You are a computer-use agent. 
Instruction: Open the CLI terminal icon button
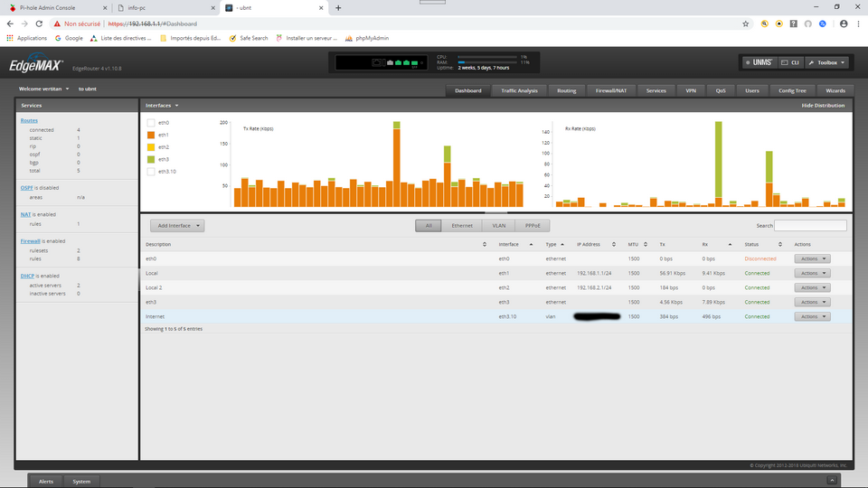coord(789,62)
